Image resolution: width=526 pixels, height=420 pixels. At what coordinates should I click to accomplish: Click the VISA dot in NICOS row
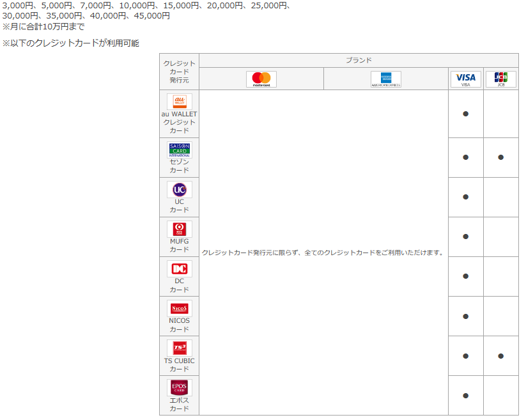[466, 316]
